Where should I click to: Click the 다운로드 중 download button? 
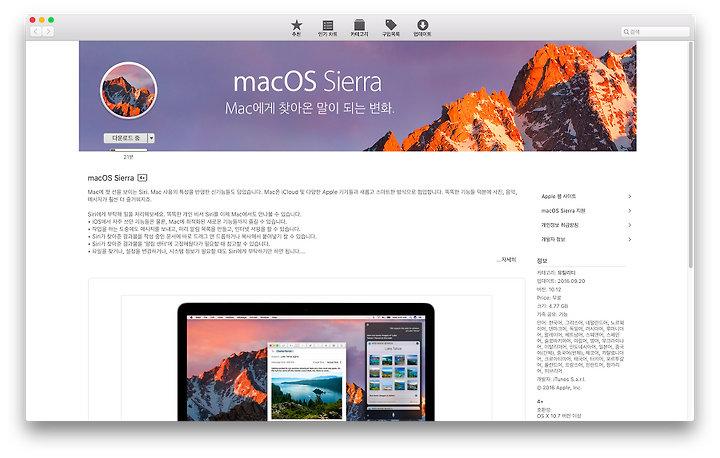tap(125, 138)
